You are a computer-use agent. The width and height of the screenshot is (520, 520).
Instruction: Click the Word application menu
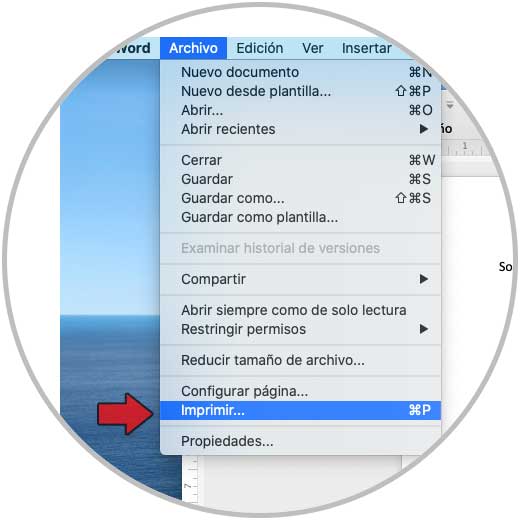click(x=133, y=48)
